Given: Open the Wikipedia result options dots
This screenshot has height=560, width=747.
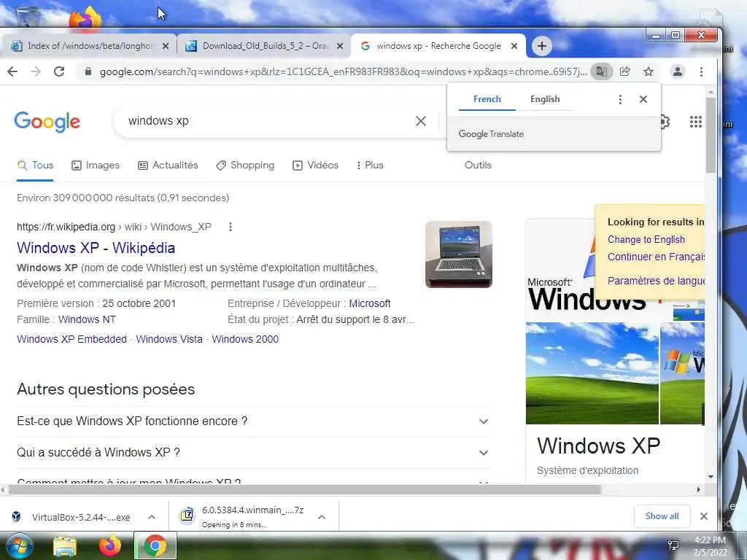Looking at the screenshot, I should [x=230, y=227].
